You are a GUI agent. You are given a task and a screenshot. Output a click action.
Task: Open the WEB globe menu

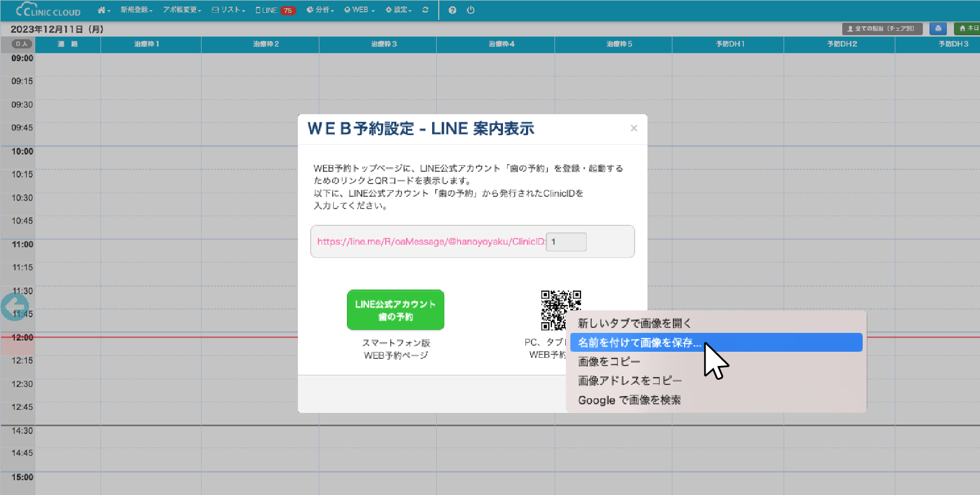pyautogui.click(x=360, y=10)
